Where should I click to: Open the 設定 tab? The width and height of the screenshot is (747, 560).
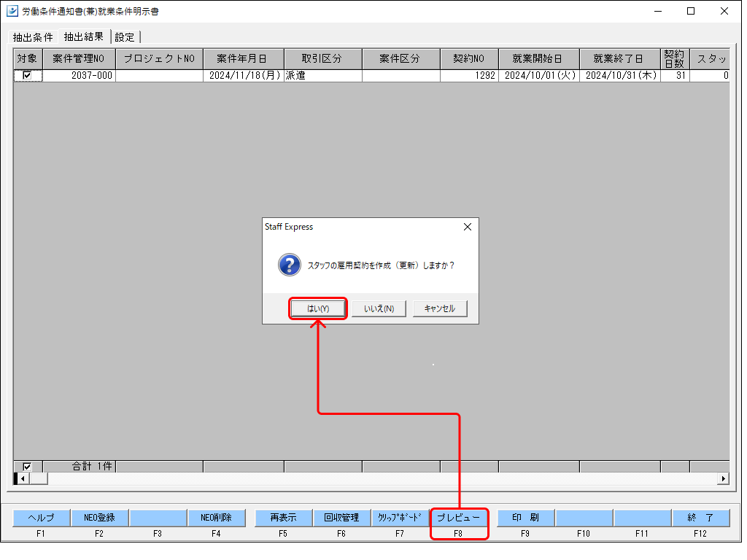tap(125, 36)
